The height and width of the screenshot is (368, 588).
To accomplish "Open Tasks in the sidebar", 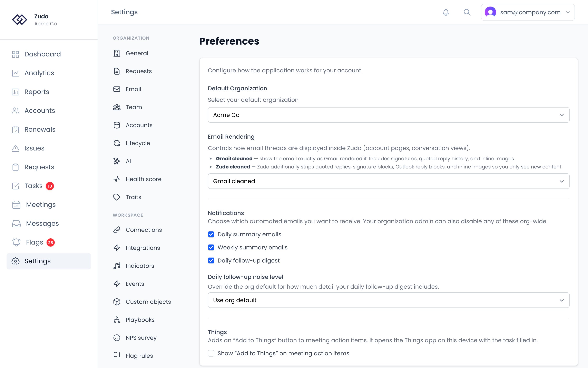I will [x=49, y=186].
